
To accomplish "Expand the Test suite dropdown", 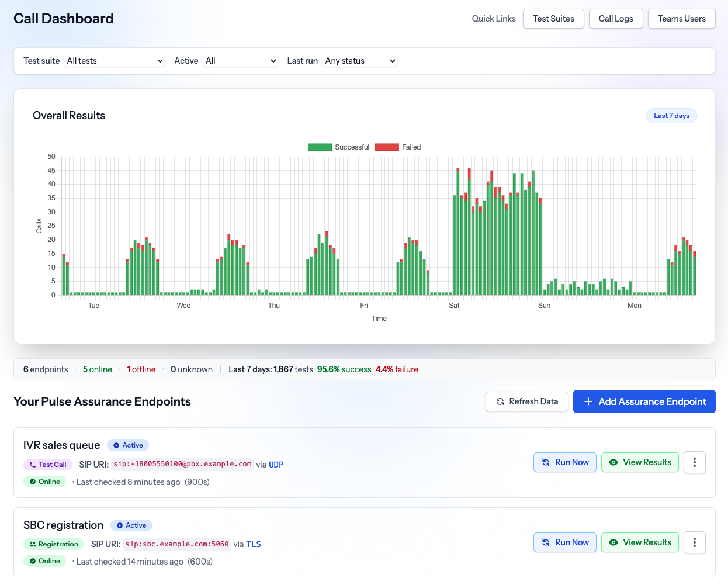I will point(115,61).
